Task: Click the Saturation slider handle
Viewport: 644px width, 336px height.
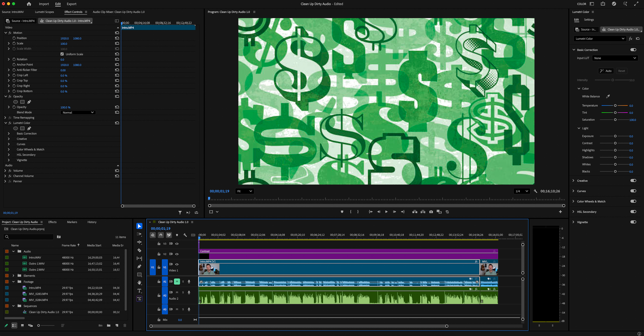Action: (x=615, y=120)
